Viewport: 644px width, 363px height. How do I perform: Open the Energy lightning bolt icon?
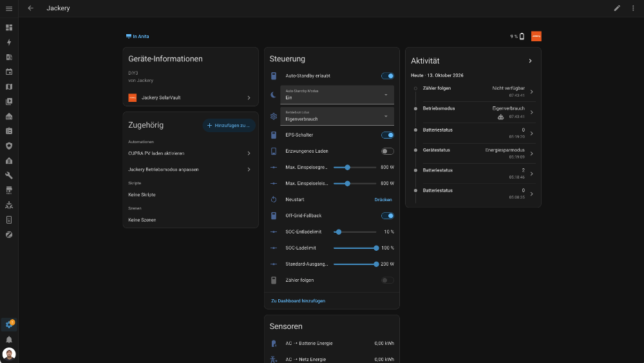(9, 43)
